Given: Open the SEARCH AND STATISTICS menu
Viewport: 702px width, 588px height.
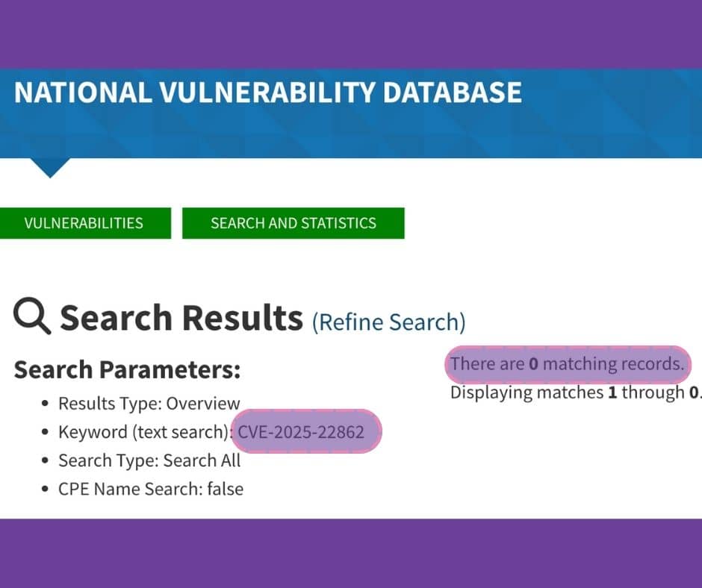Looking at the screenshot, I should (x=293, y=222).
